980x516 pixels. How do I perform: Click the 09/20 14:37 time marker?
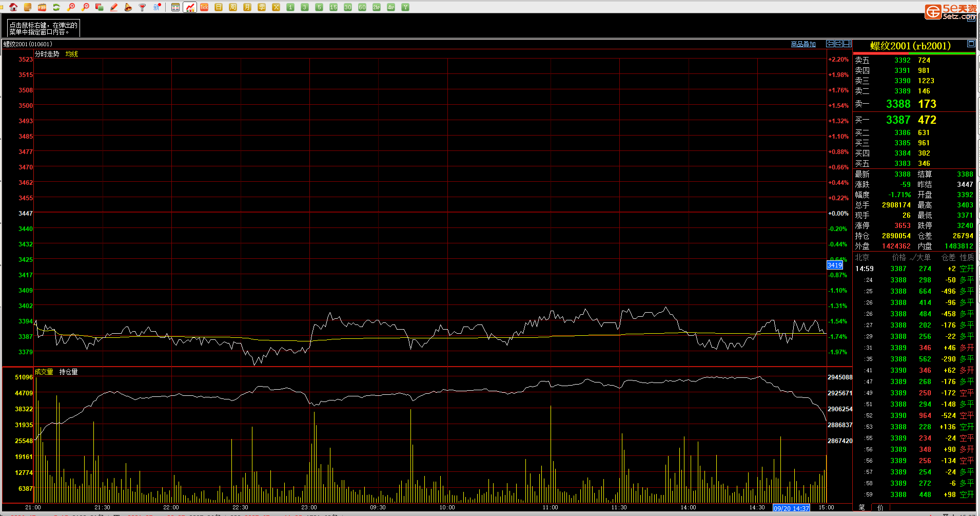point(791,508)
